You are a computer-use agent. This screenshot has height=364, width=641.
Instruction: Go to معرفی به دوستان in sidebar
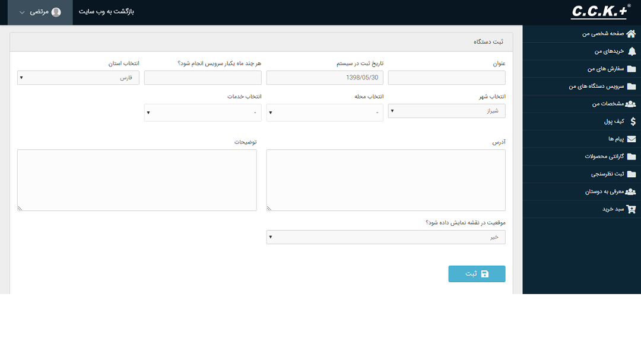tap(582, 191)
